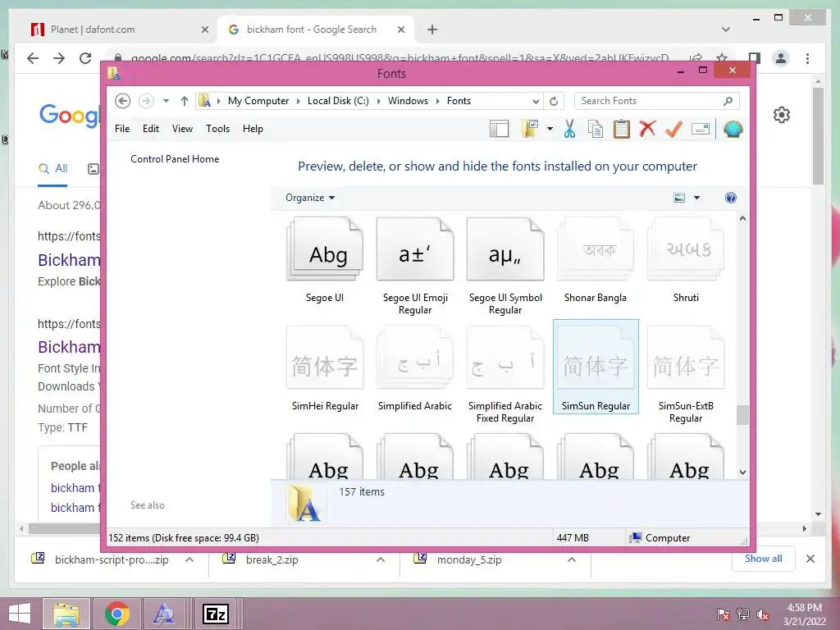Refresh the Fonts folder view

[554, 101]
